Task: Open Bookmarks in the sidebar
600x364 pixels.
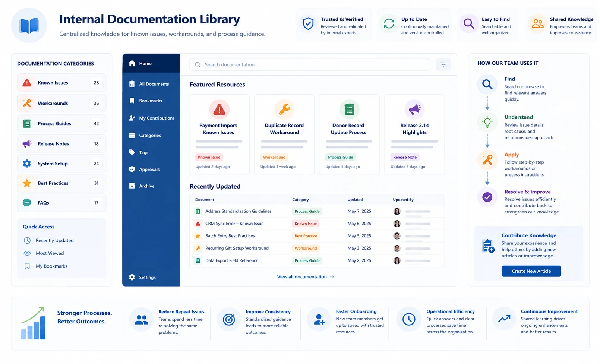Action: point(151,101)
